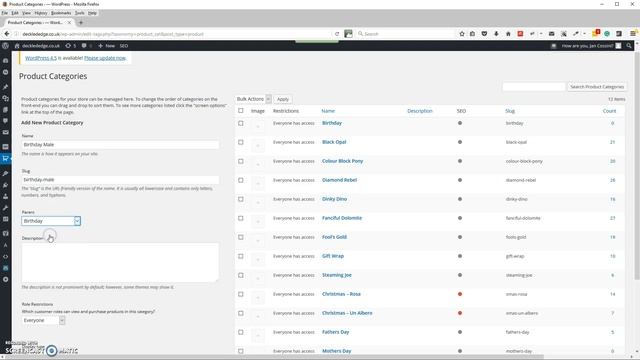640x360 pixels.
Task: Open the Everyone role restrictions dropdown
Action: coord(43,320)
